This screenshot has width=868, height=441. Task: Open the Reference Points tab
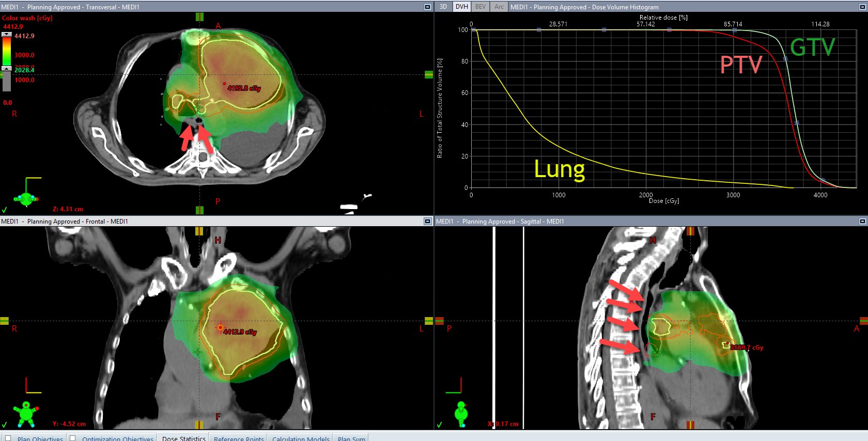tap(239, 438)
